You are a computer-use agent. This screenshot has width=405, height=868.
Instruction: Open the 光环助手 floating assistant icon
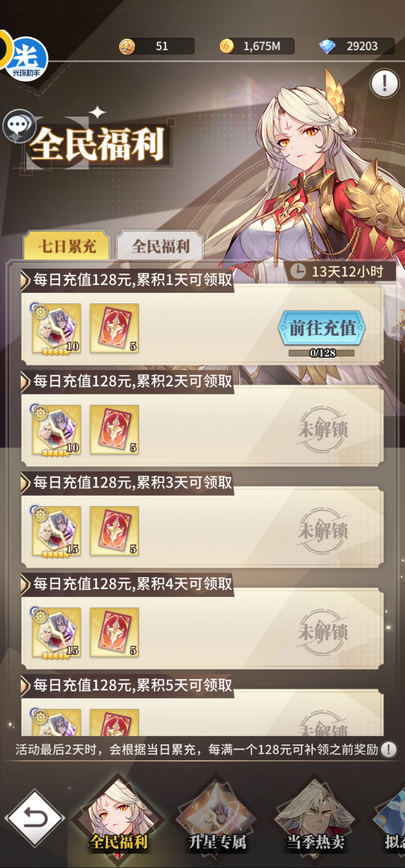[24, 58]
